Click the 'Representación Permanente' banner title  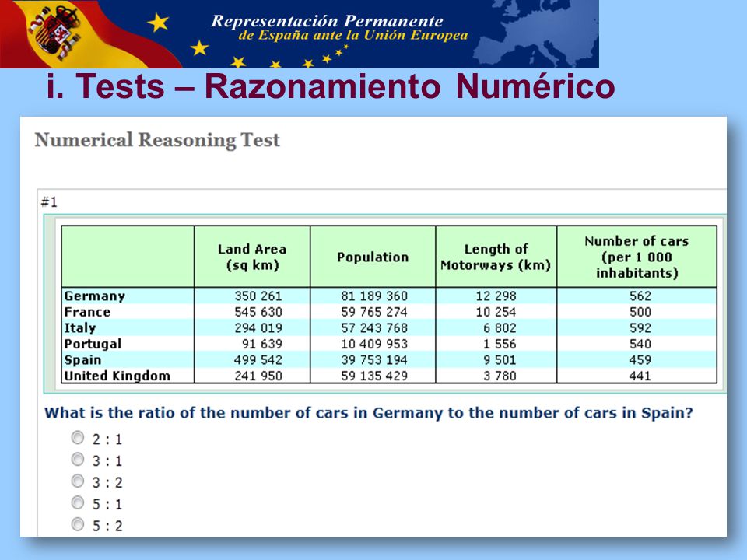(x=327, y=21)
